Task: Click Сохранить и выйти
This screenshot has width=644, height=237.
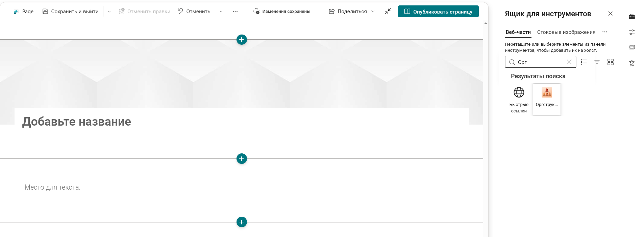Action: point(71,12)
